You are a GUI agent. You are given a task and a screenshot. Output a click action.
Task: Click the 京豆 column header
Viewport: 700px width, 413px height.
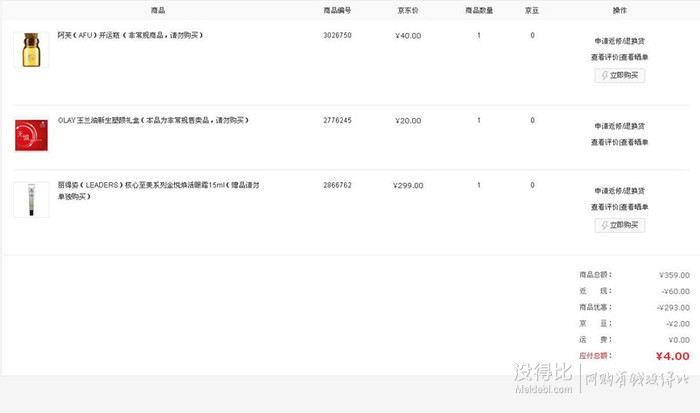click(x=532, y=10)
